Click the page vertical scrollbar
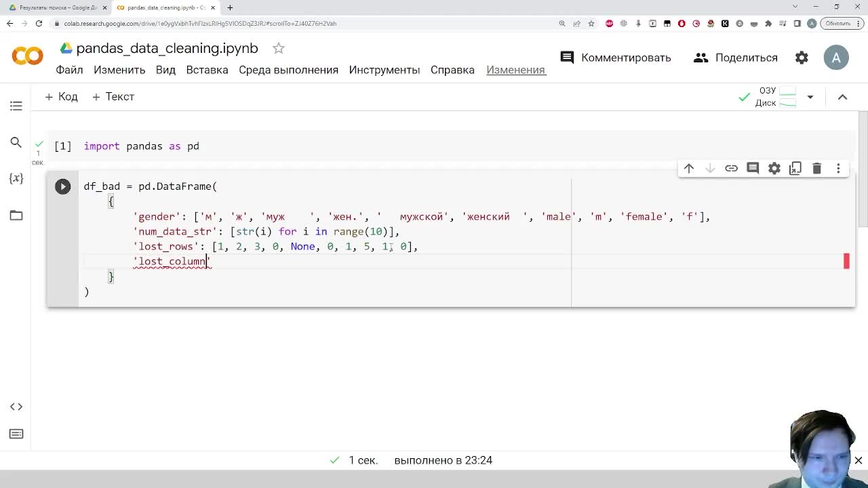This screenshot has width=868, height=488. coord(863,169)
